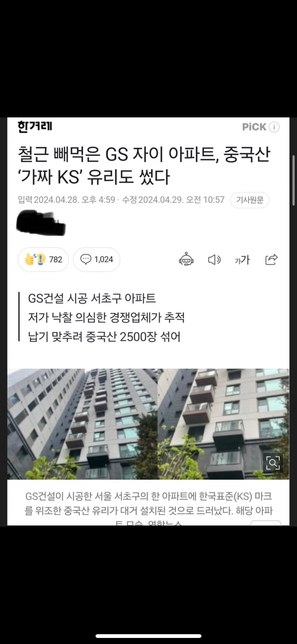Share the article with the share icon
Viewport: 297px width, 644px height.
(x=271, y=260)
